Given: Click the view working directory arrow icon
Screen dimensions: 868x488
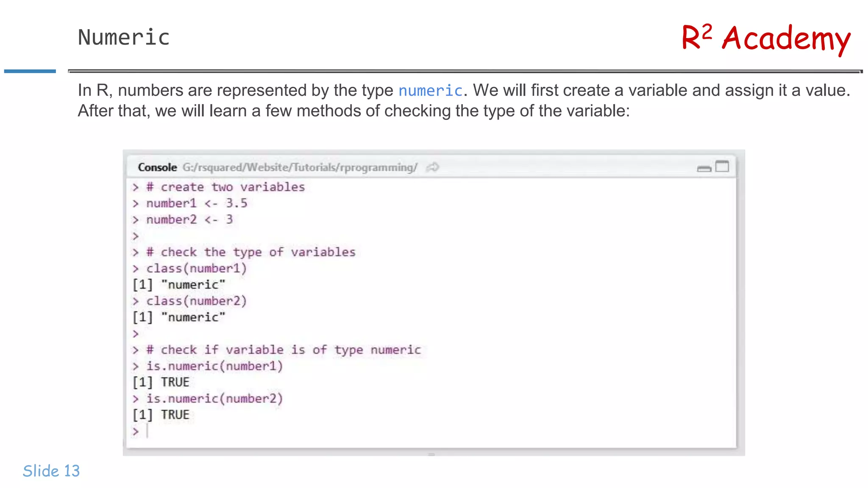Looking at the screenshot, I should coord(432,167).
